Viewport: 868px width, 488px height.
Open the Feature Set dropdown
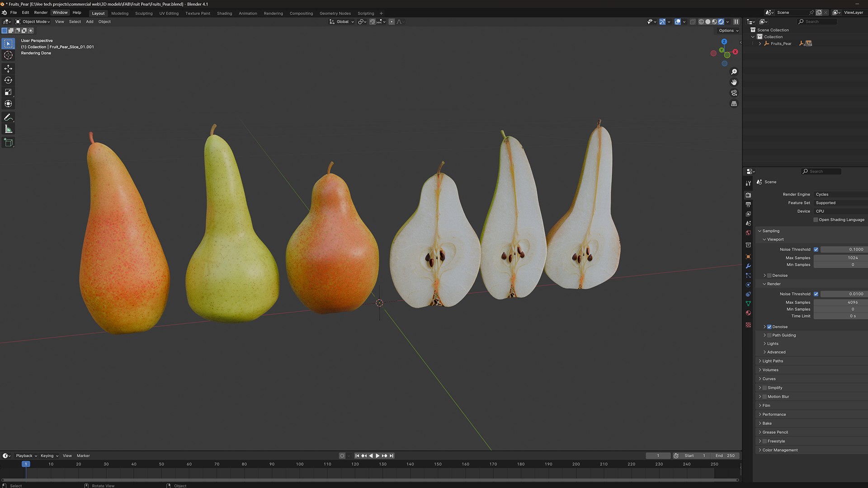click(840, 203)
